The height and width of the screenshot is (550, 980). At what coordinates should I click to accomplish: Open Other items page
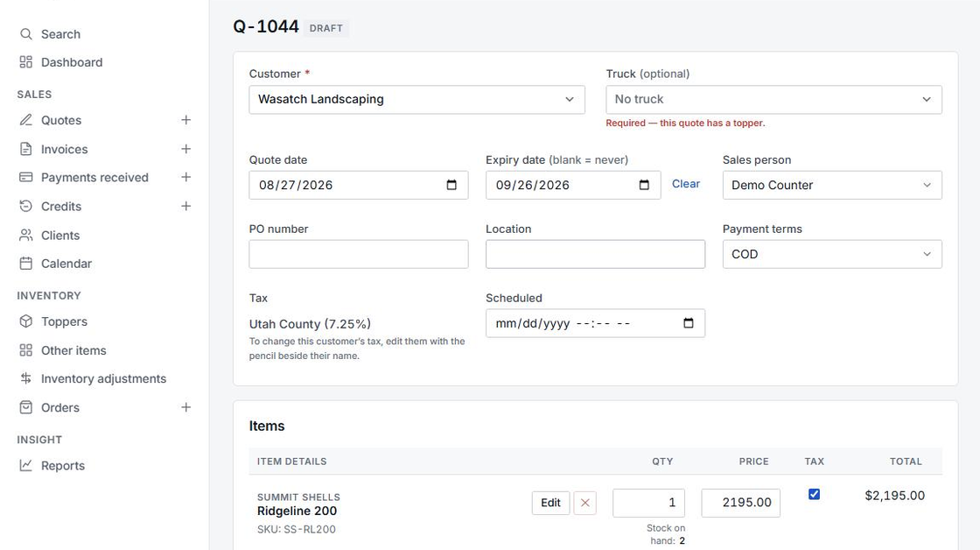click(73, 350)
